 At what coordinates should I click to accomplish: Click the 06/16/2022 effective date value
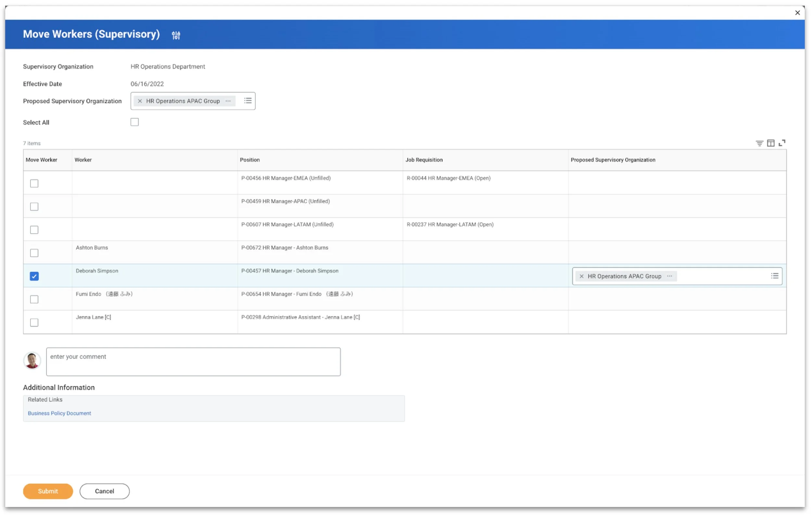147,84
